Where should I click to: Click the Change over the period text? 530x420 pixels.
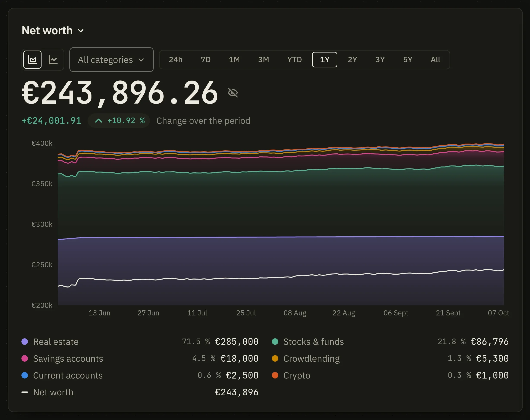tap(203, 121)
